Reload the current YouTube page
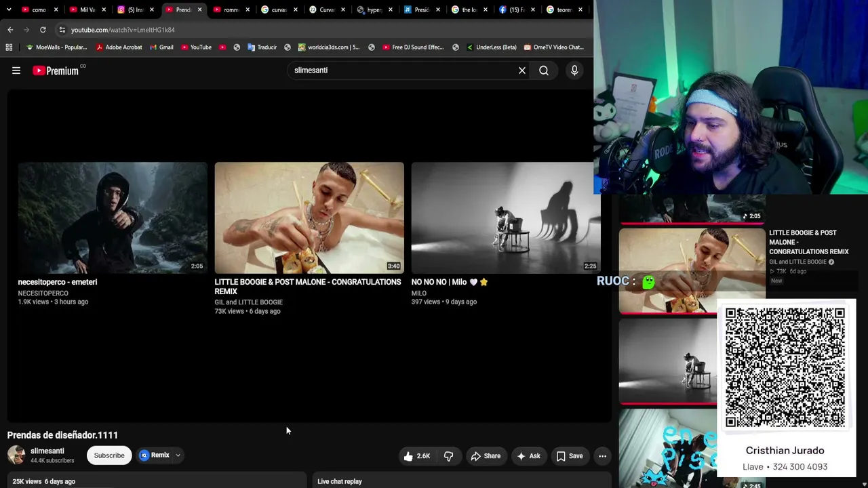 [x=43, y=30]
